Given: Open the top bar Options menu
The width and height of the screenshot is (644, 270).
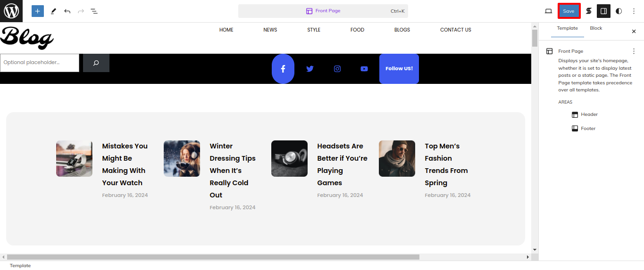Looking at the screenshot, I should (634, 11).
